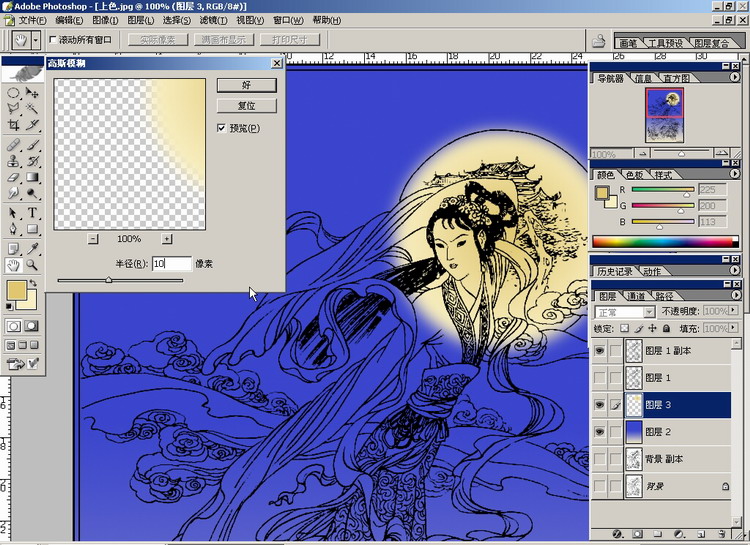Select the Polygonal Lasso tool
The width and height of the screenshot is (750, 545).
tap(13, 109)
